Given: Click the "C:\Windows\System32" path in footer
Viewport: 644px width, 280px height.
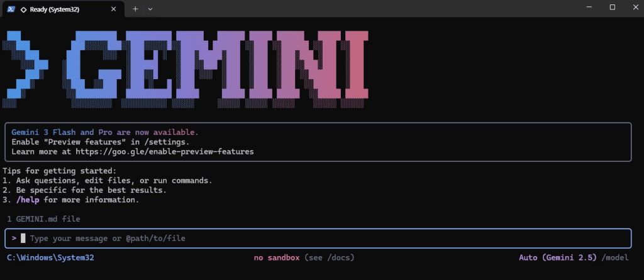Looking at the screenshot, I should (x=50, y=258).
